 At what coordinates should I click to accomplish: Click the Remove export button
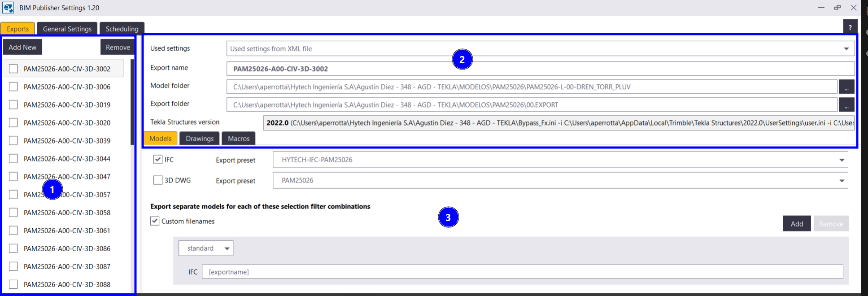click(118, 47)
